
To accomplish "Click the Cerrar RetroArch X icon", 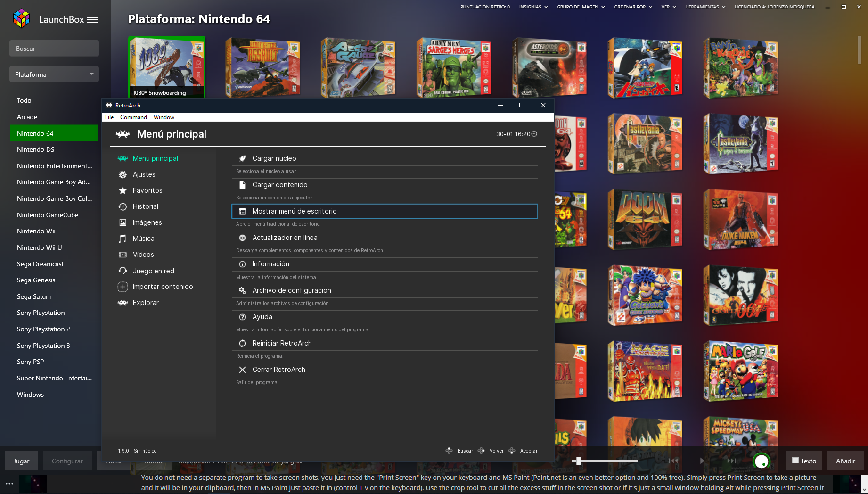I will click(242, 370).
